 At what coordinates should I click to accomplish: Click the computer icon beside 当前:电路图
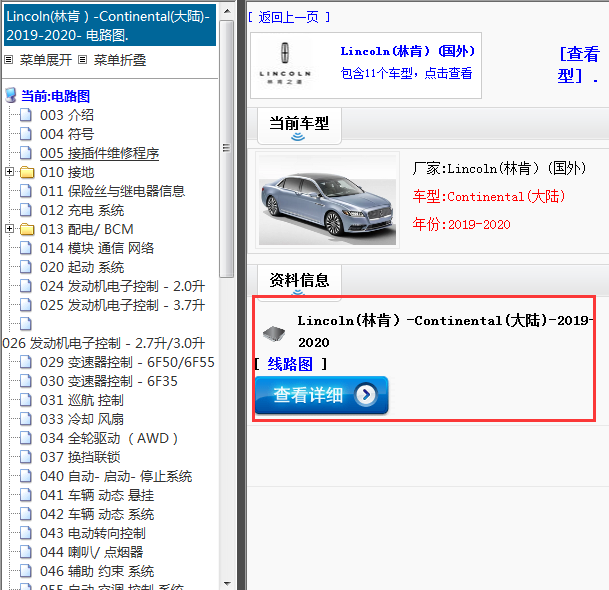(11, 96)
